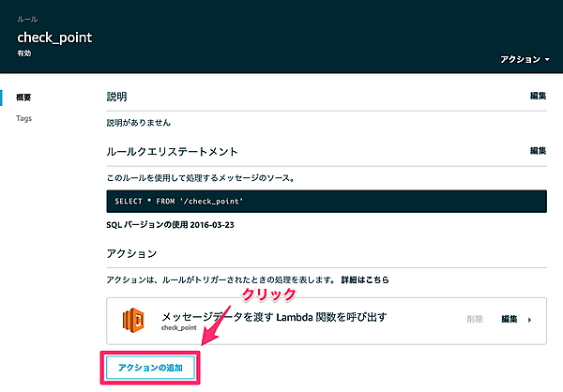Click 編集 beside the 説明 section
563x392 pixels.
tap(538, 96)
